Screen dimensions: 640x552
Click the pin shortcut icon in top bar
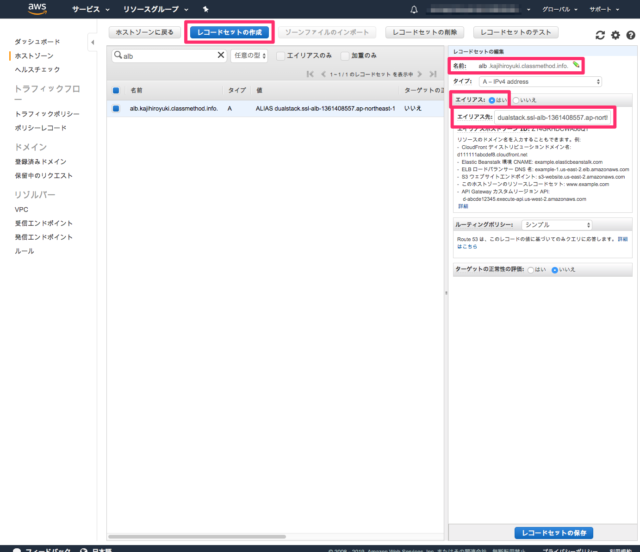(205, 9)
